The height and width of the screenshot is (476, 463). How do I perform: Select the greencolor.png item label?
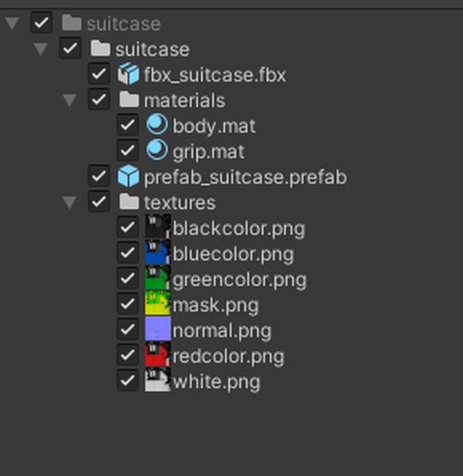tap(240, 280)
